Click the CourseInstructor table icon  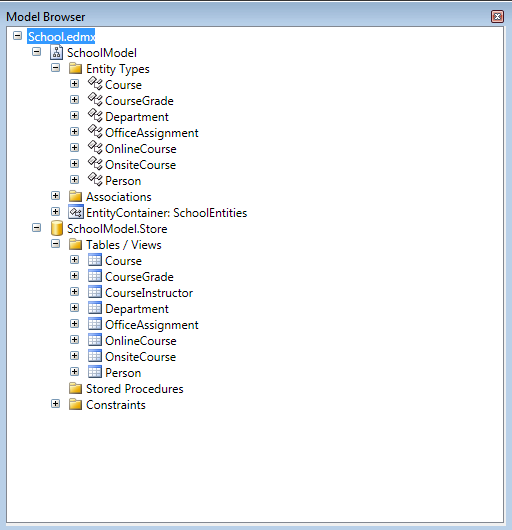pyautogui.click(x=95, y=292)
